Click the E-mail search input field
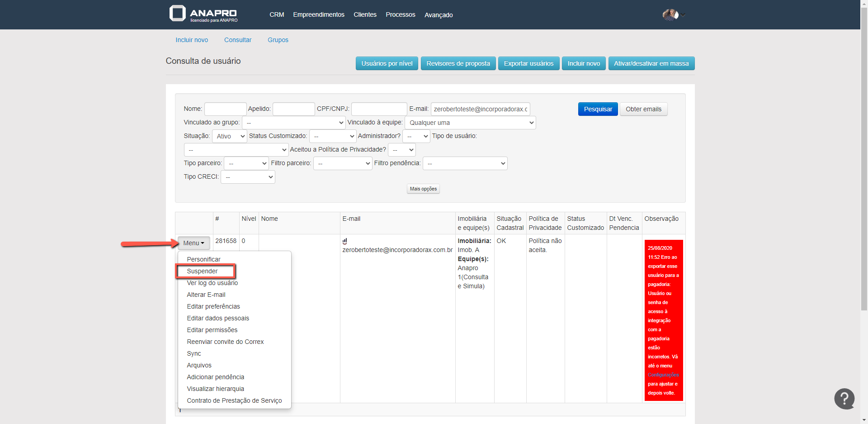868x424 pixels. tap(480, 109)
